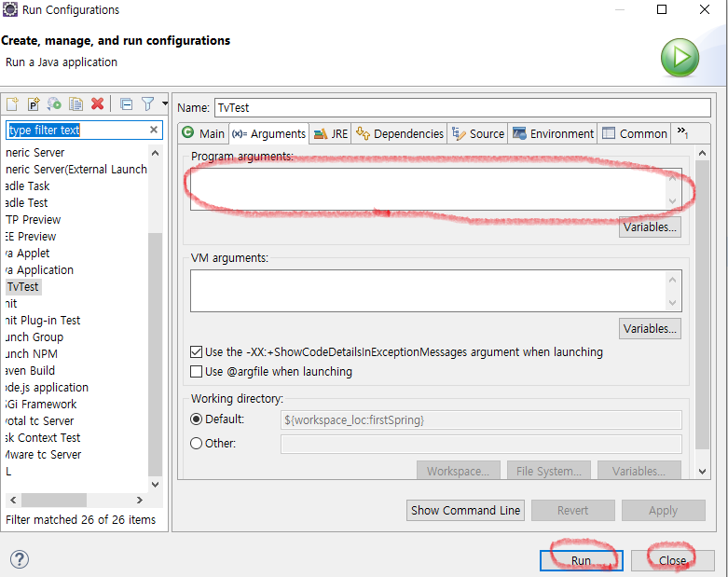Image resolution: width=728 pixels, height=577 pixels.
Task: Select Default working directory radio button
Action: [x=197, y=419]
